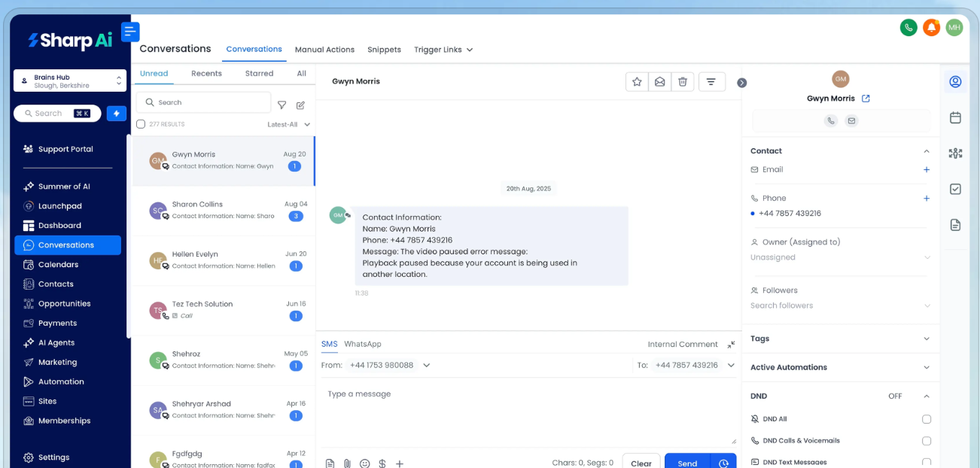The width and height of the screenshot is (980, 468).
Task: Tick the select-all results checkbox
Action: point(141,124)
